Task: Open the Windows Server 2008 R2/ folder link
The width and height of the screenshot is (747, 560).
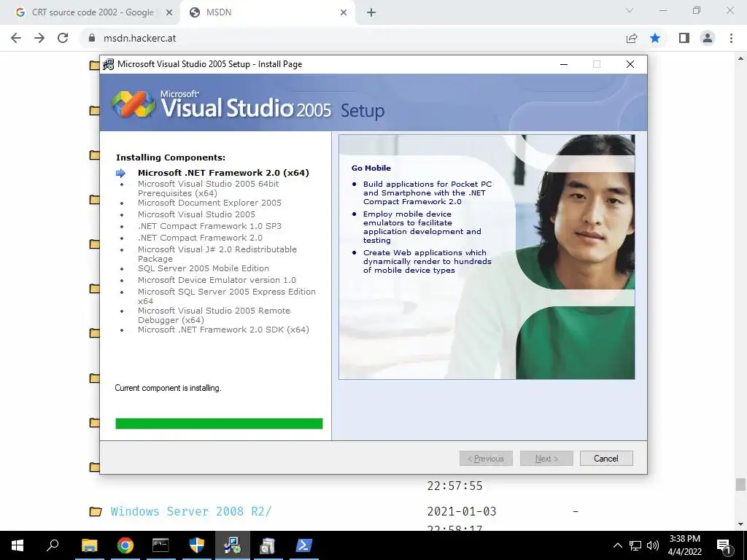Action: pos(191,511)
